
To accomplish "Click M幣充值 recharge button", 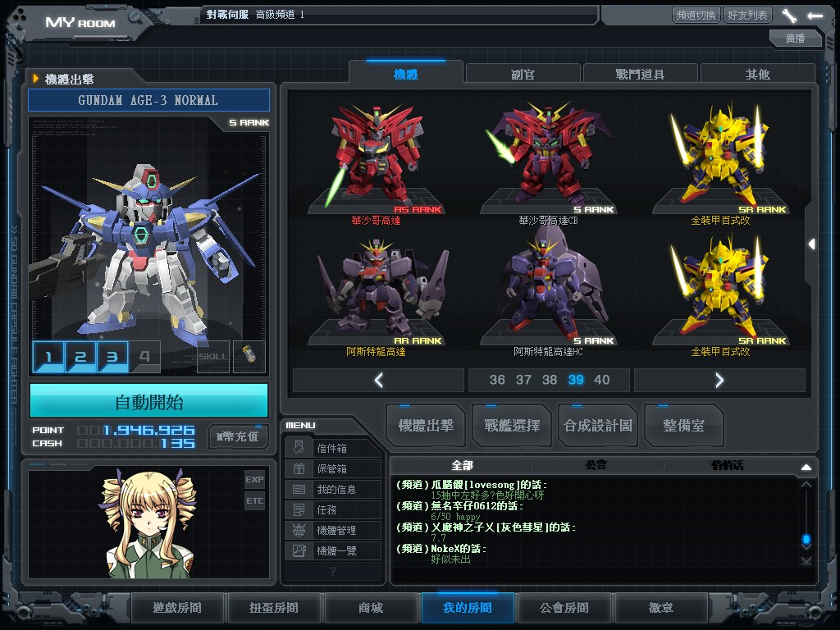I will click(238, 436).
